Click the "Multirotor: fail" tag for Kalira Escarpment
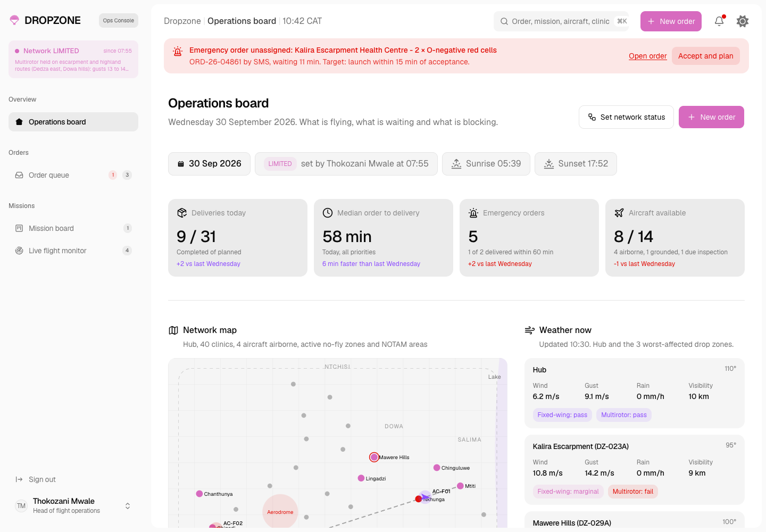The width and height of the screenshot is (766, 532). 633,492
